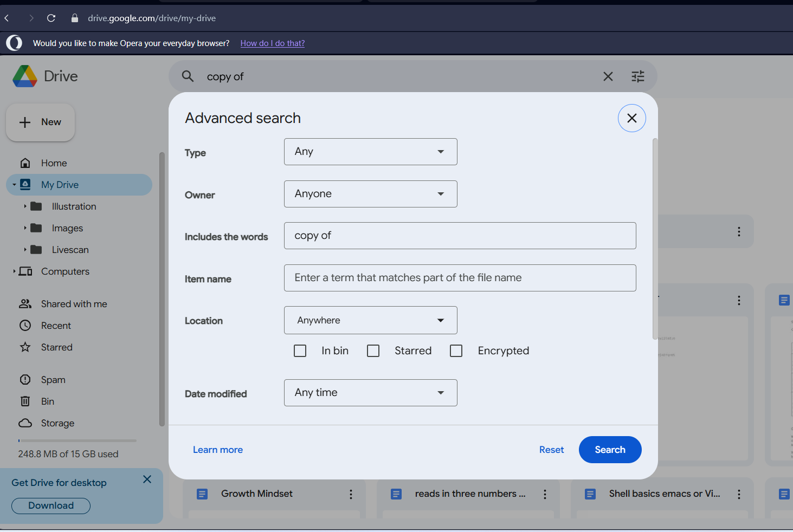Open more options for Growth Mindset file
The width and height of the screenshot is (793, 532).
pos(351,494)
